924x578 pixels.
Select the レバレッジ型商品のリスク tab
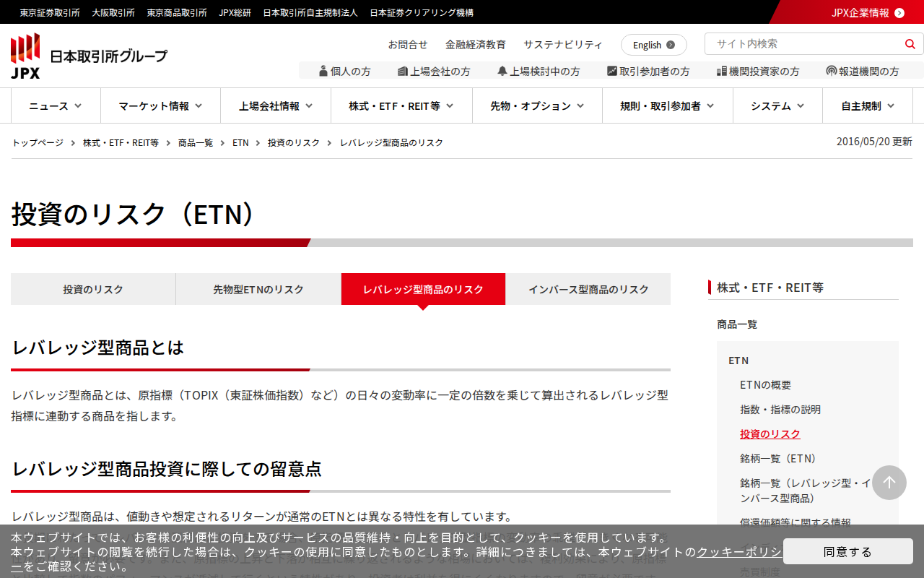click(423, 289)
